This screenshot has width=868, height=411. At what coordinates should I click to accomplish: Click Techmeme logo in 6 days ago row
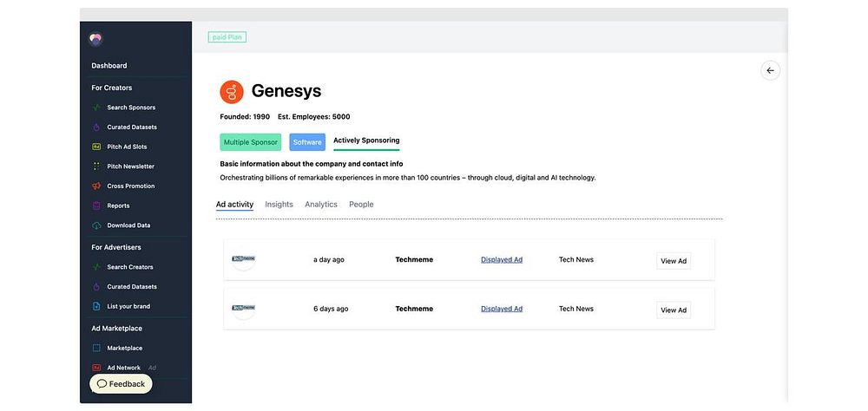[244, 308]
